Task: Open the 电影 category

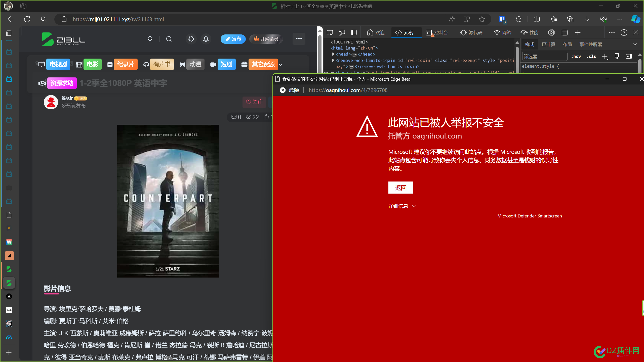Action: click(x=92, y=64)
